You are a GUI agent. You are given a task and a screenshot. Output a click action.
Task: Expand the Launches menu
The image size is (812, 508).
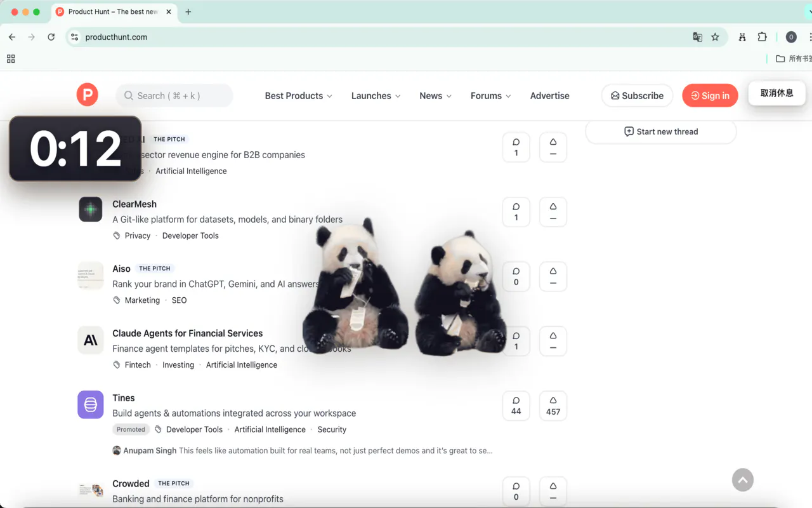pos(376,96)
